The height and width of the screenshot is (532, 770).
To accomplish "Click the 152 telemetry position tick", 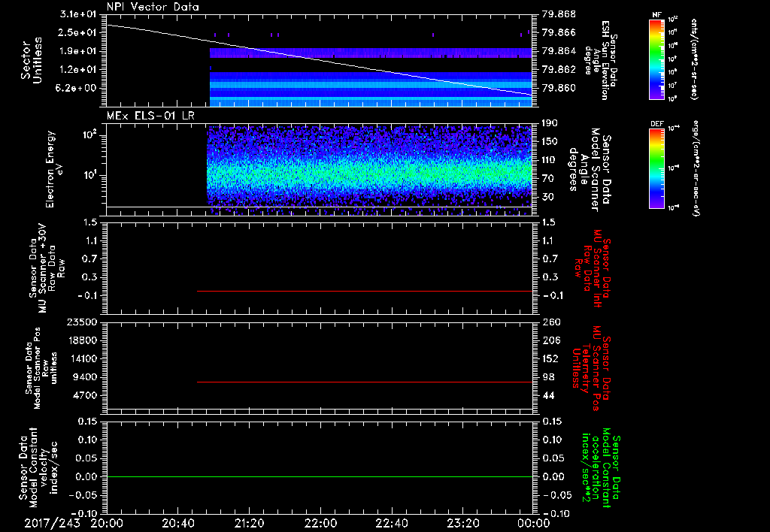I will click(550, 358).
